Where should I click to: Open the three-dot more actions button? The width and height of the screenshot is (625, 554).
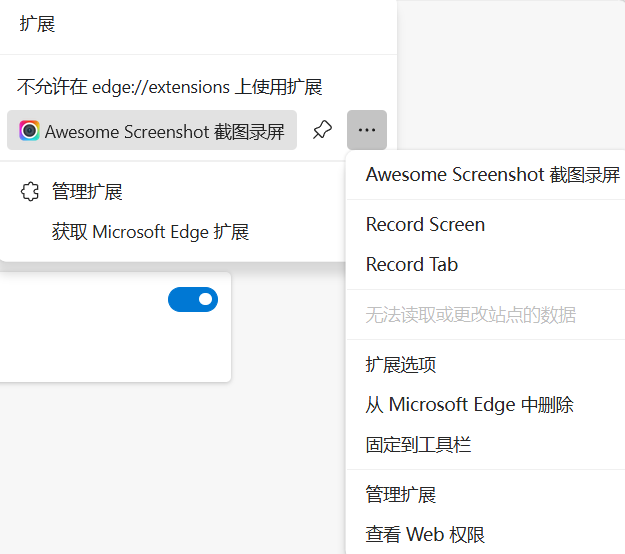[367, 131]
